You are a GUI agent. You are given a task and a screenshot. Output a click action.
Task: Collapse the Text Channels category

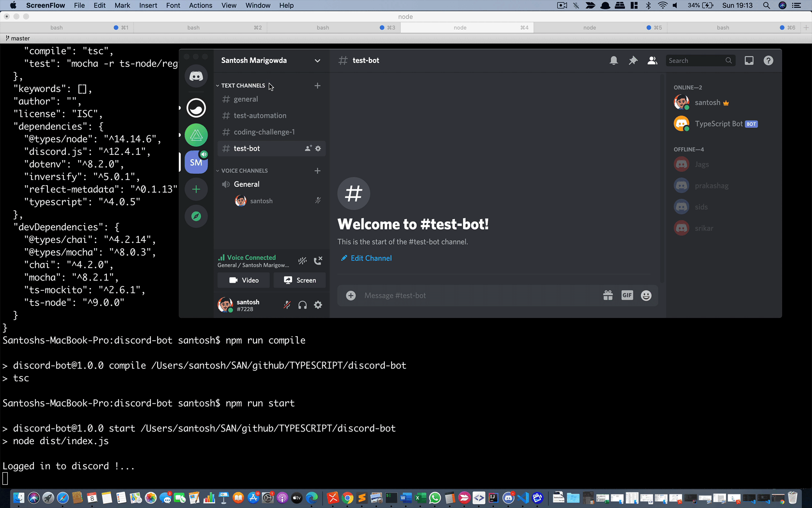coord(243,86)
